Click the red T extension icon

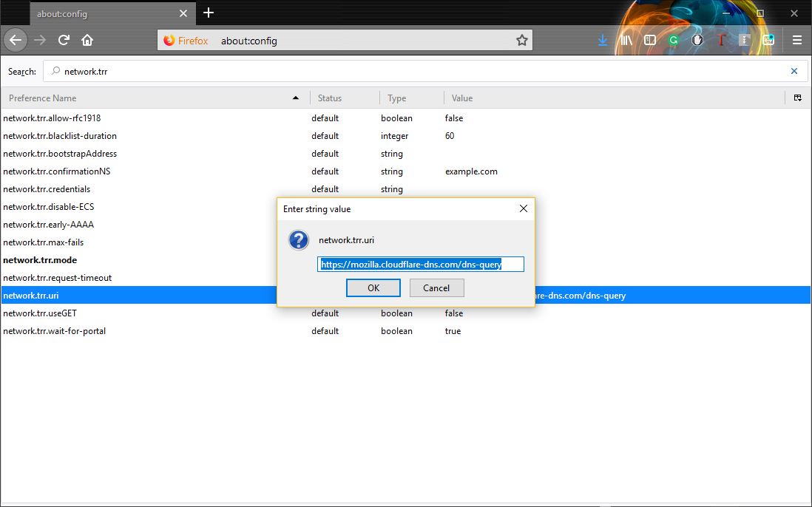pyautogui.click(x=721, y=41)
